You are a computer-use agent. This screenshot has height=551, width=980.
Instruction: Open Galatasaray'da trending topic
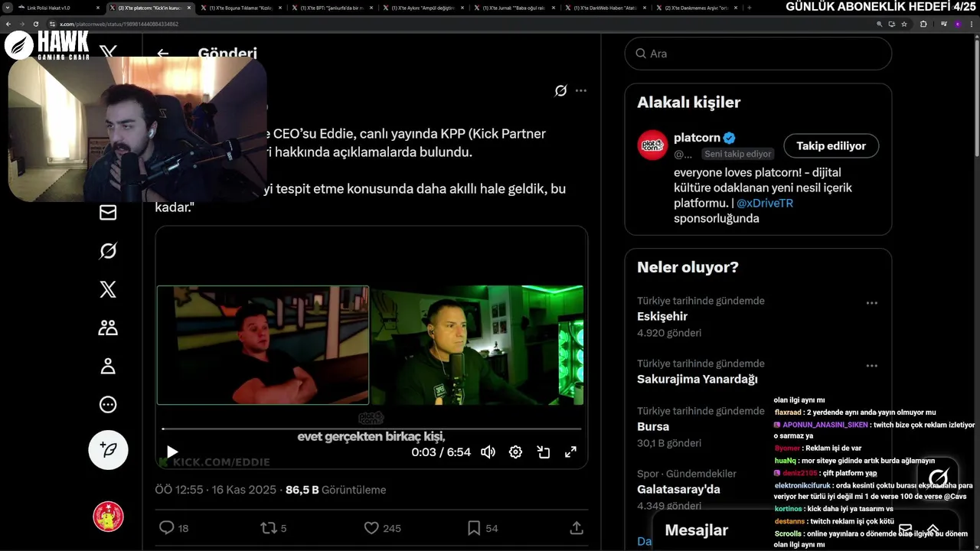tap(678, 489)
